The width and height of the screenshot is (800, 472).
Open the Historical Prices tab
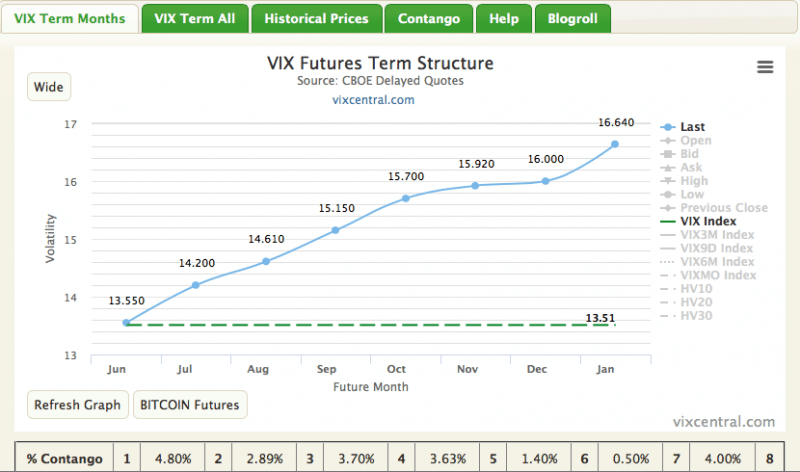(316, 18)
